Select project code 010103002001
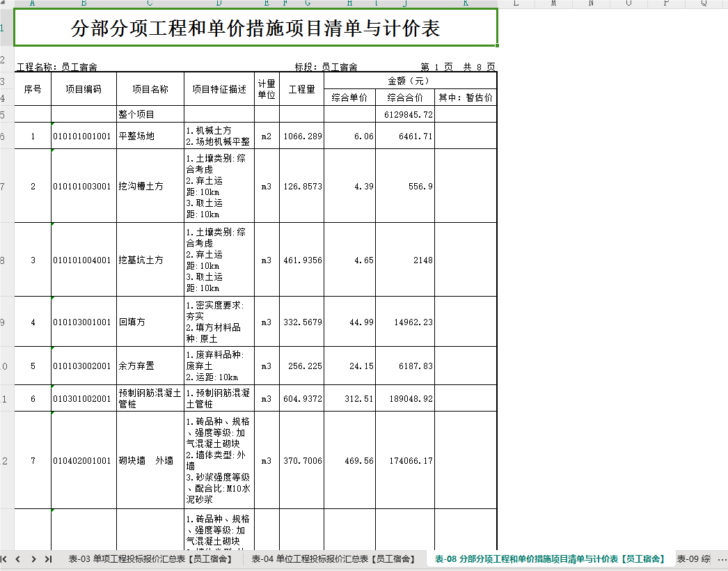Image resolution: width=728 pixels, height=571 pixels. pos(84,366)
